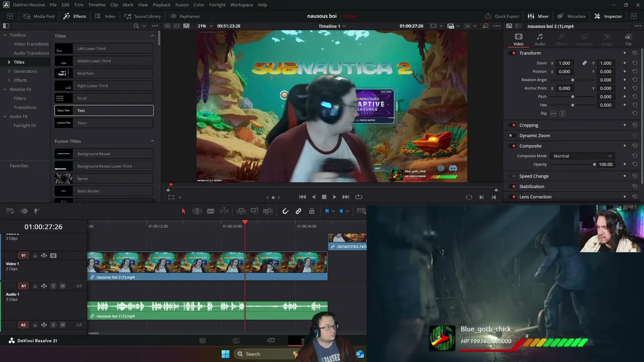Toggle Position Lock padlock icon
The width and height of the screenshot is (644, 362).
point(311,211)
